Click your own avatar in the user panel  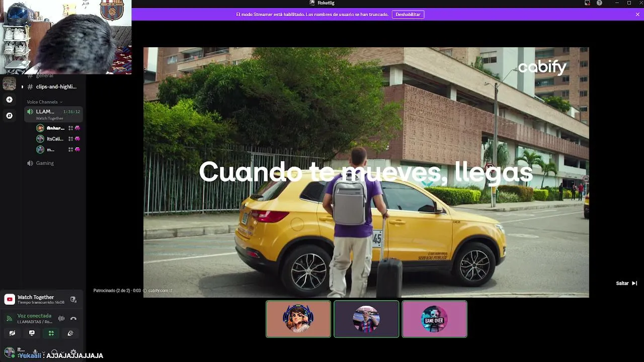(x=9, y=351)
